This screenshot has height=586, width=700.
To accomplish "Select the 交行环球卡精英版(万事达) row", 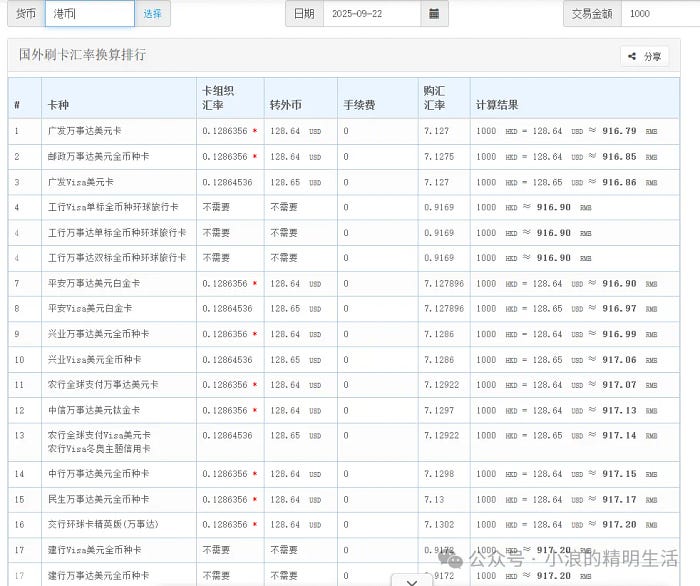I will (344, 525).
